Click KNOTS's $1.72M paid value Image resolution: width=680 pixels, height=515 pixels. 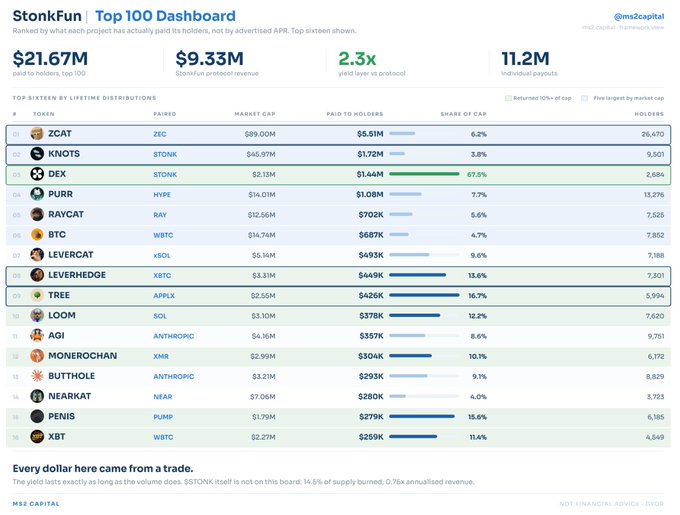click(x=370, y=154)
